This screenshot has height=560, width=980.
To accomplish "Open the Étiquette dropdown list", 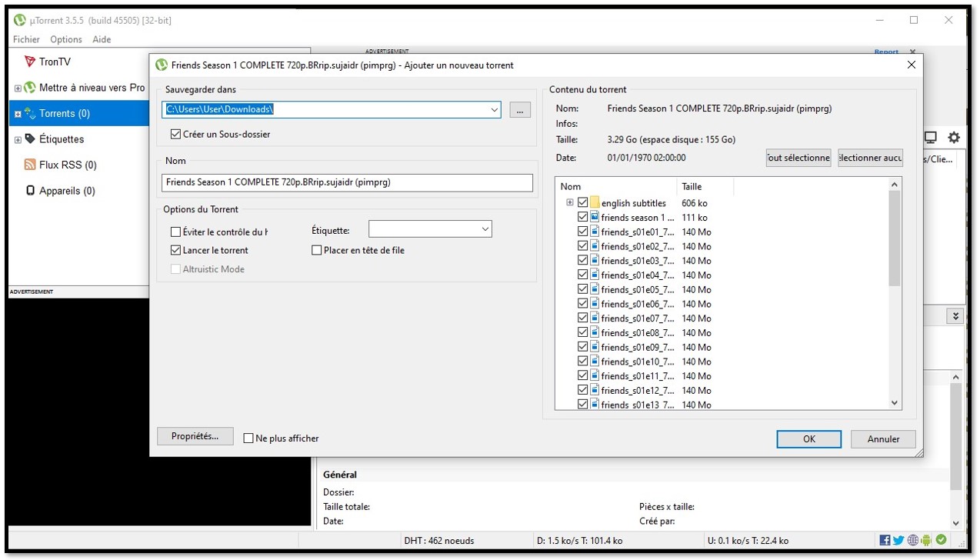I will (x=485, y=229).
